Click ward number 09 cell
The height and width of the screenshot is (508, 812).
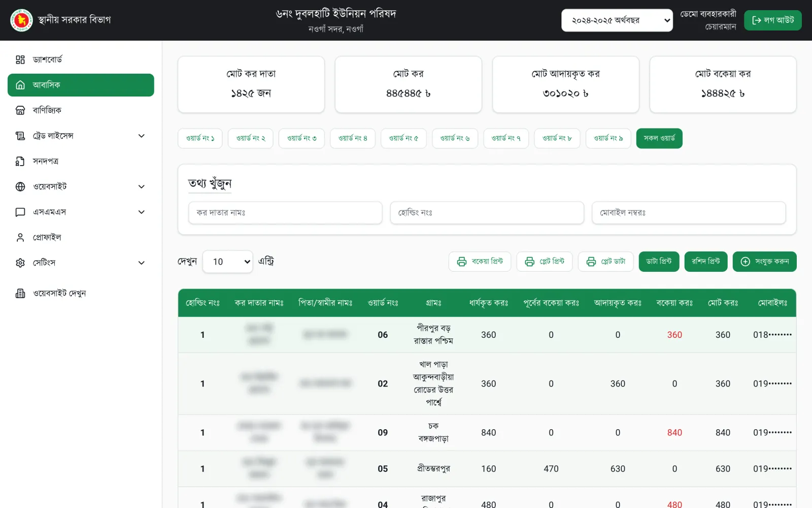383,433
